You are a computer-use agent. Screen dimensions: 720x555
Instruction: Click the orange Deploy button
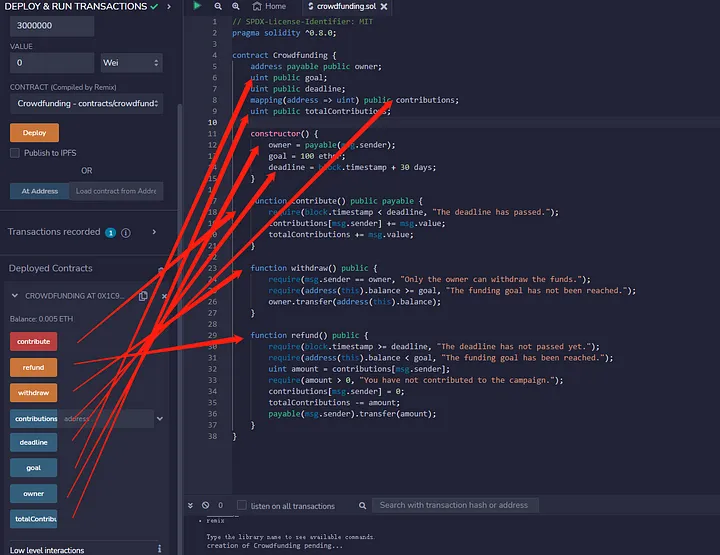[x=34, y=132]
